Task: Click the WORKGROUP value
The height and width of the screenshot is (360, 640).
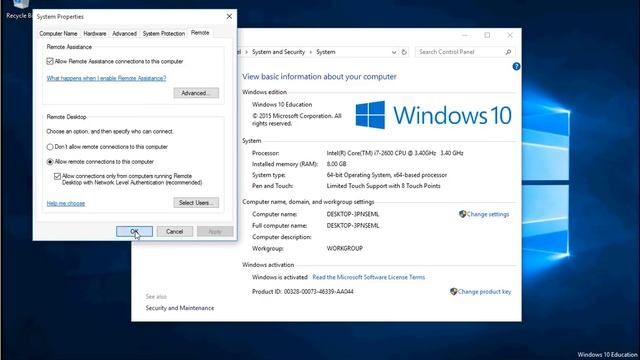Action: (344, 248)
